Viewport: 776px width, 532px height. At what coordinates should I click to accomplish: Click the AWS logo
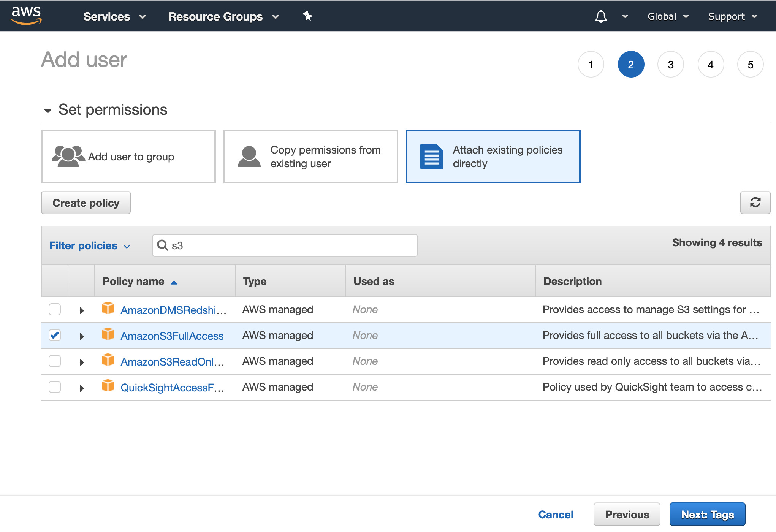[26, 16]
